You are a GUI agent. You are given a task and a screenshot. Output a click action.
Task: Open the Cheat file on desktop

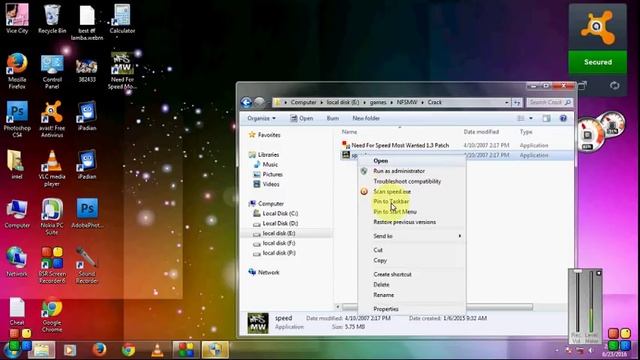(x=17, y=312)
